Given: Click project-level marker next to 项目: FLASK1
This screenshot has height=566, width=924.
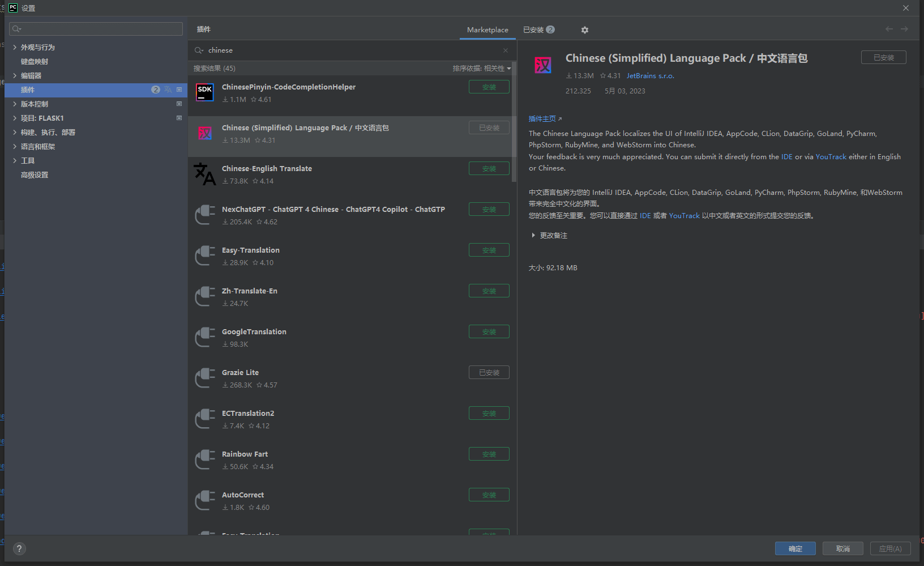Looking at the screenshot, I should 179,118.
